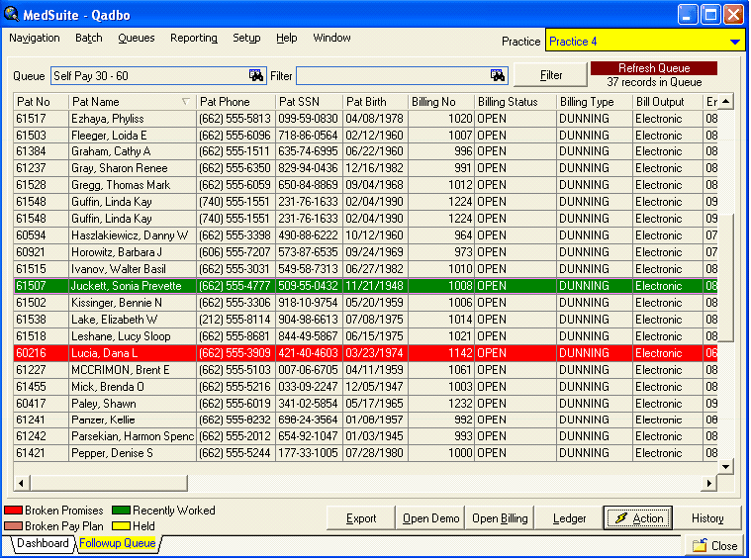Click the Pat SSN column header
The width and height of the screenshot is (751, 560).
click(x=309, y=102)
